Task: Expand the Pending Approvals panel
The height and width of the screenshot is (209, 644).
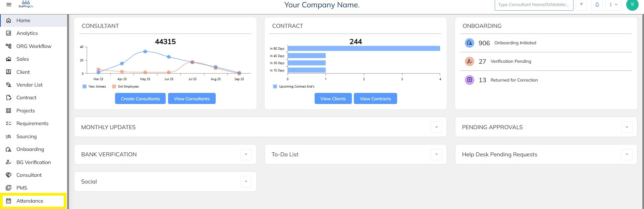Action: click(x=627, y=127)
